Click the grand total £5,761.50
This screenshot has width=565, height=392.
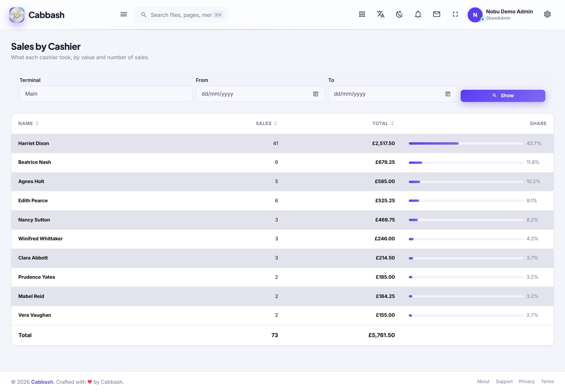point(382,335)
